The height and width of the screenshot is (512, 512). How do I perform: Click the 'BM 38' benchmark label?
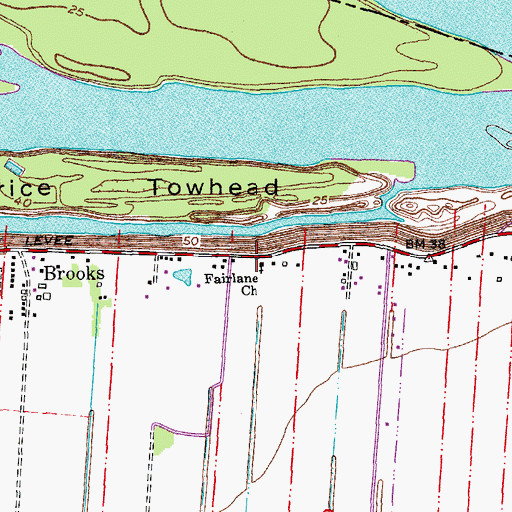[426, 244]
